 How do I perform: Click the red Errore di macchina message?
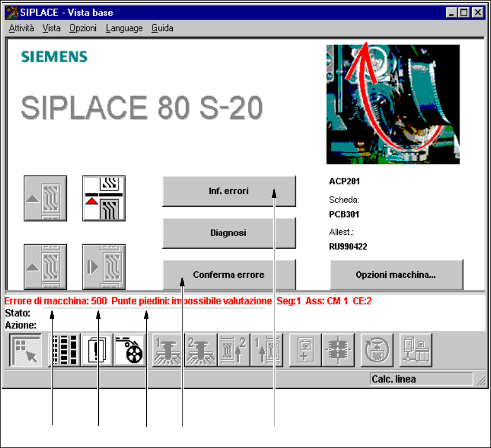coord(188,301)
